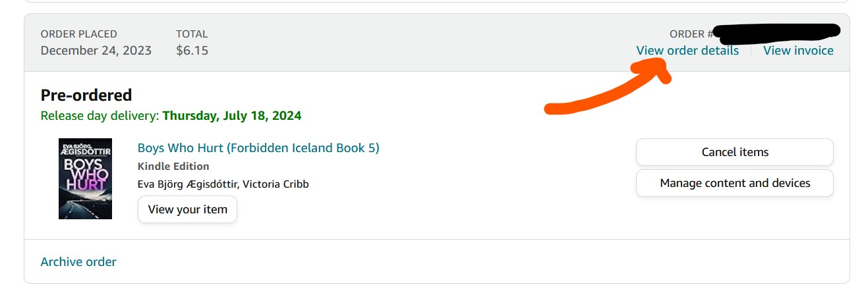Click the Thursday, July 18, 2024 delivery date
The height and width of the screenshot is (293, 868).
click(232, 116)
